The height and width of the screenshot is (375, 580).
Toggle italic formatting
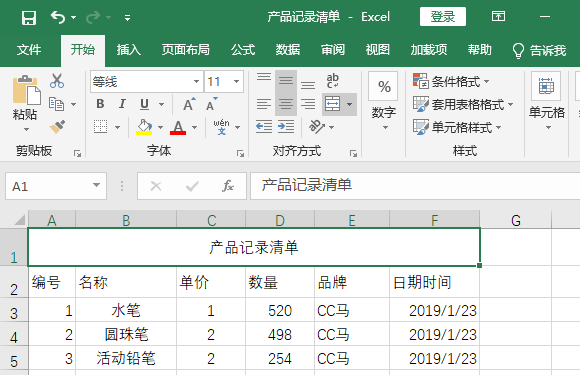coord(122,104)
